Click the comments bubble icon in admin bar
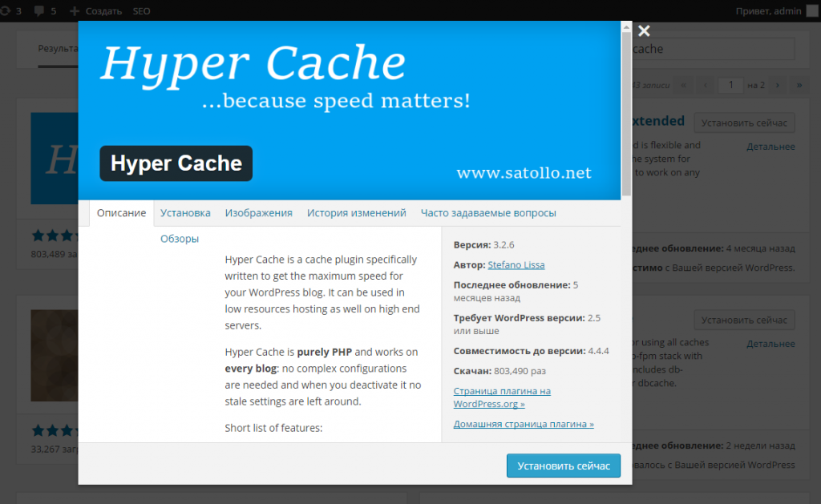Image resolution: width=821 pixels, height=504 pixels. [x=38, y=11]
